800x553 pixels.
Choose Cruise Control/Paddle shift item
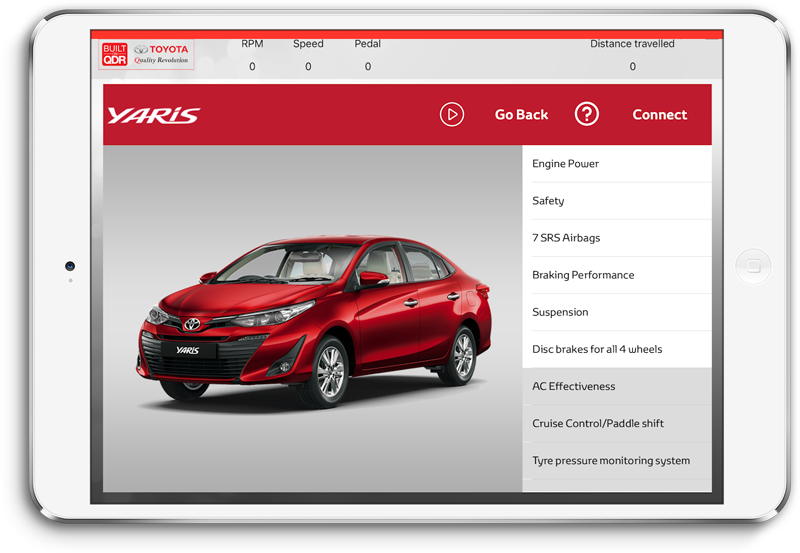[x=616, y=423]
